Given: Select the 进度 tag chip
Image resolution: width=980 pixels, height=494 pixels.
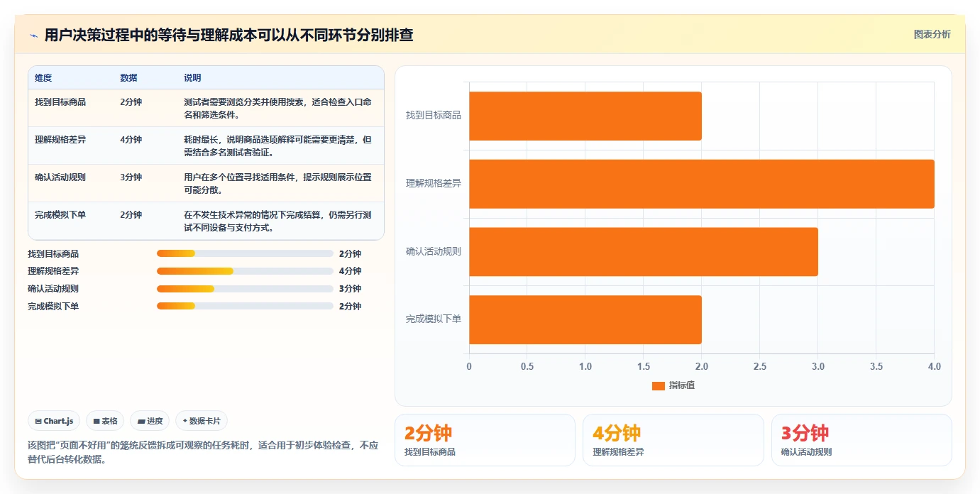Looking at the screenshot, I should click(150, 421).
